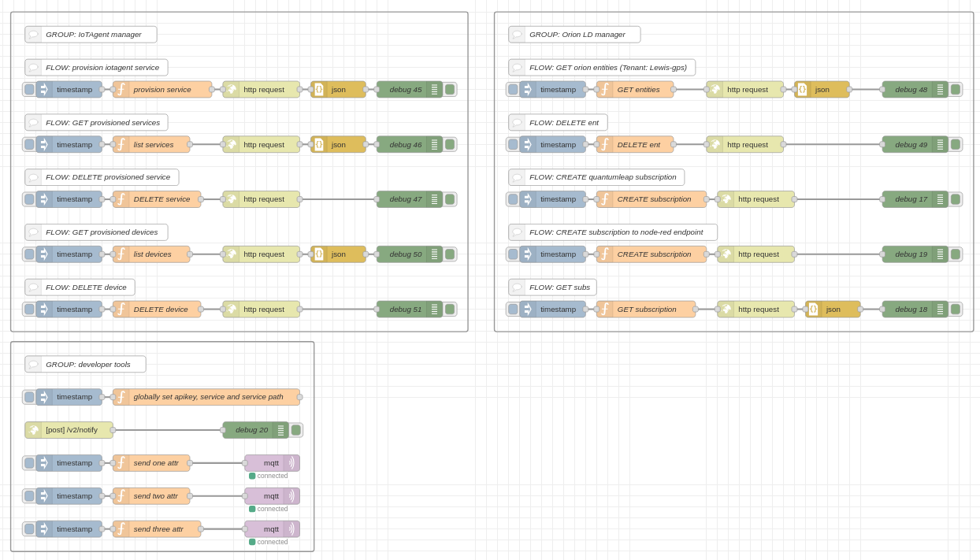Click json icon before debug 50
The height and width of the screenshot is (560, 980).
(x=319, y=254)
